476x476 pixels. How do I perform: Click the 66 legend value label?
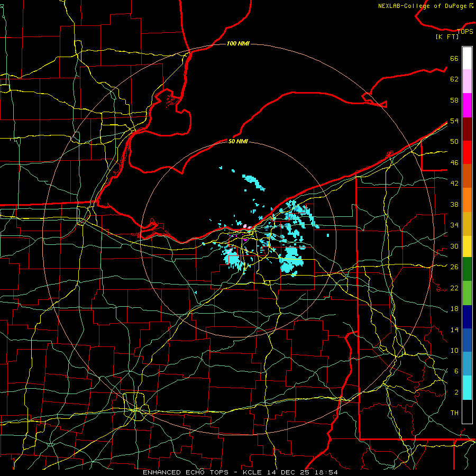coord(454,58)
